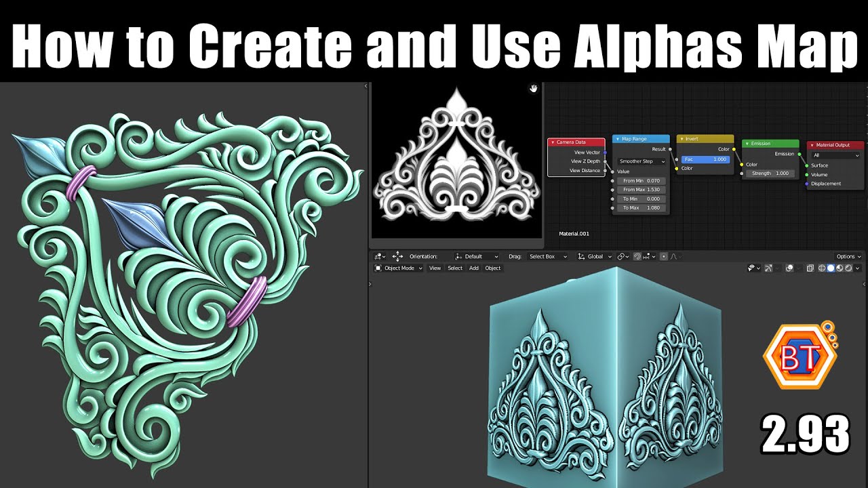Click the View Distance output socket
Image resolution: width=868 pixels, height=488 pixels.
(x=605, y=171)
